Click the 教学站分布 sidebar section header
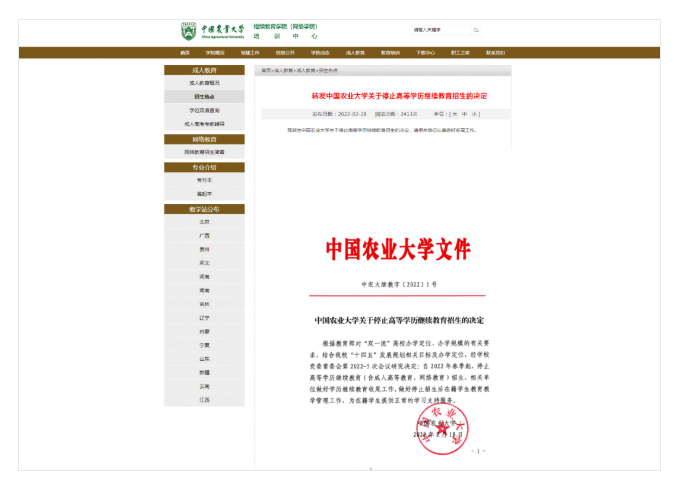This screenshot has height=486, width=688. 204,209
